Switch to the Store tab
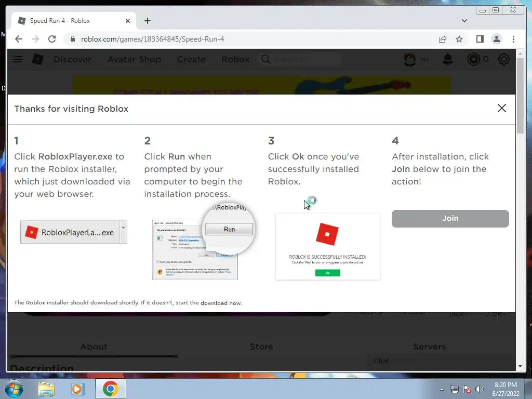Image resolution: width=532 pixels, height=399 pixels. coord(261,347)
